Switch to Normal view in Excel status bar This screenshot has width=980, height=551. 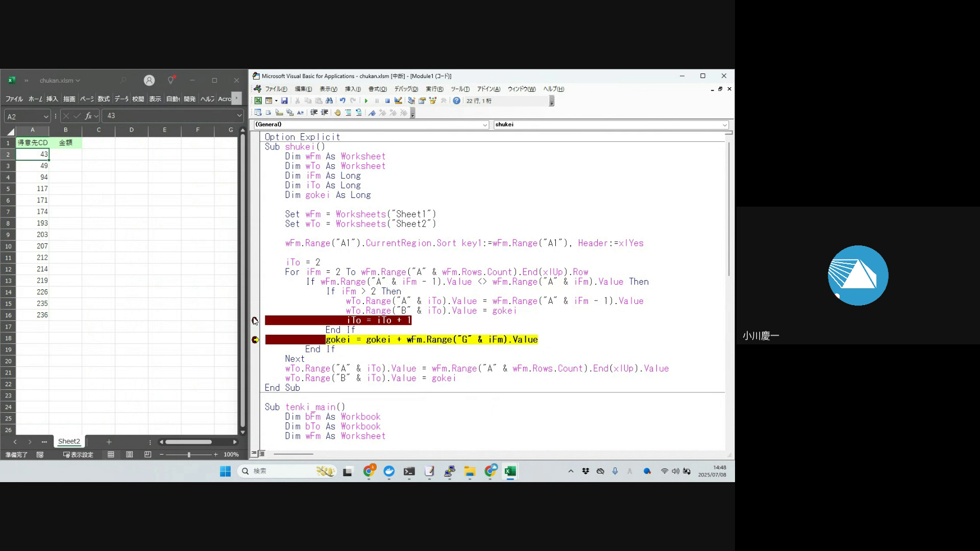[111, 455]
